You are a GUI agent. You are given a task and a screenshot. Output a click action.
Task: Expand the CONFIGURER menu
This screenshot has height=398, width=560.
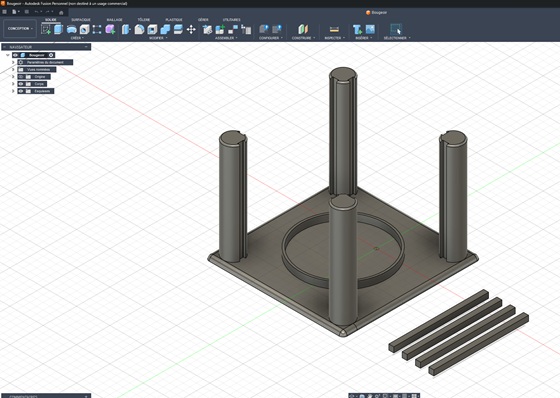(270, 38)
